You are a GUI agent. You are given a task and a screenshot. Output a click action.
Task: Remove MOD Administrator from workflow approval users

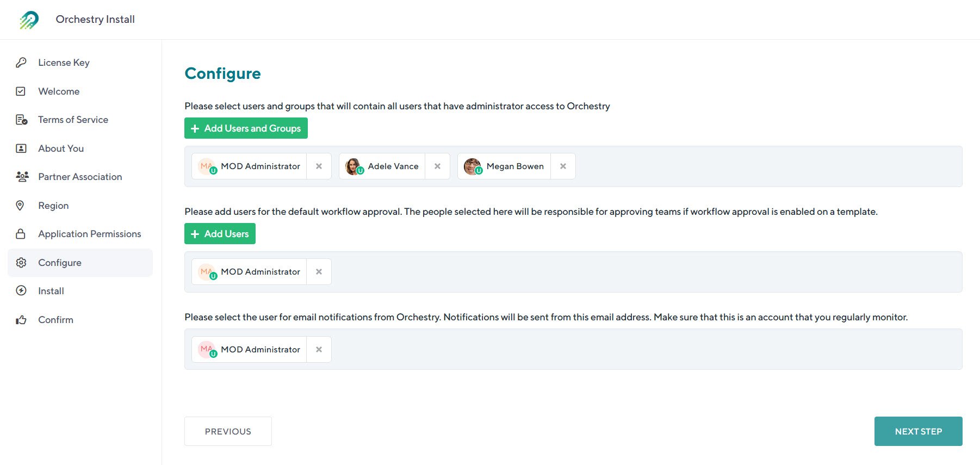319,272
